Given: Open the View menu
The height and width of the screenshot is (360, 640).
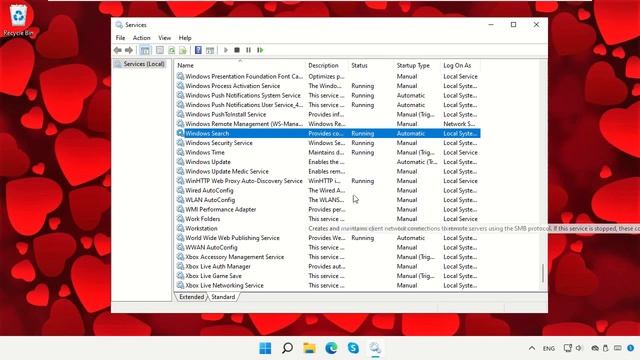Looking at the screenshot, I should tap(164, 38).
